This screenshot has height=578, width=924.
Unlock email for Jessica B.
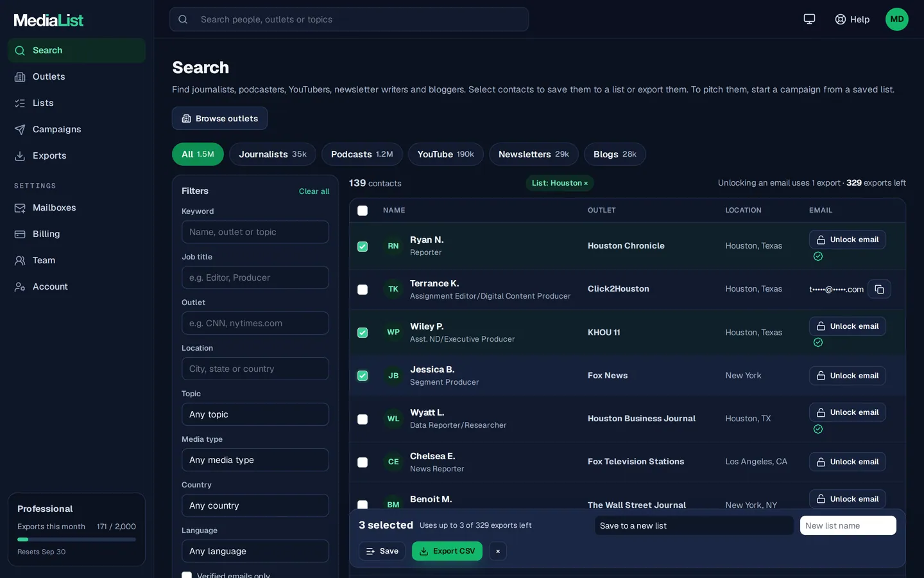[847, 376]
